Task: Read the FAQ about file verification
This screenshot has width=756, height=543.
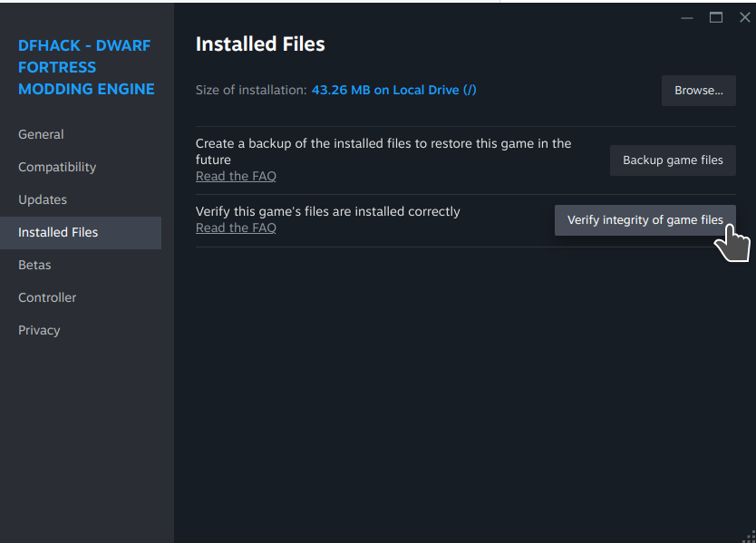Action: (236, 228)
